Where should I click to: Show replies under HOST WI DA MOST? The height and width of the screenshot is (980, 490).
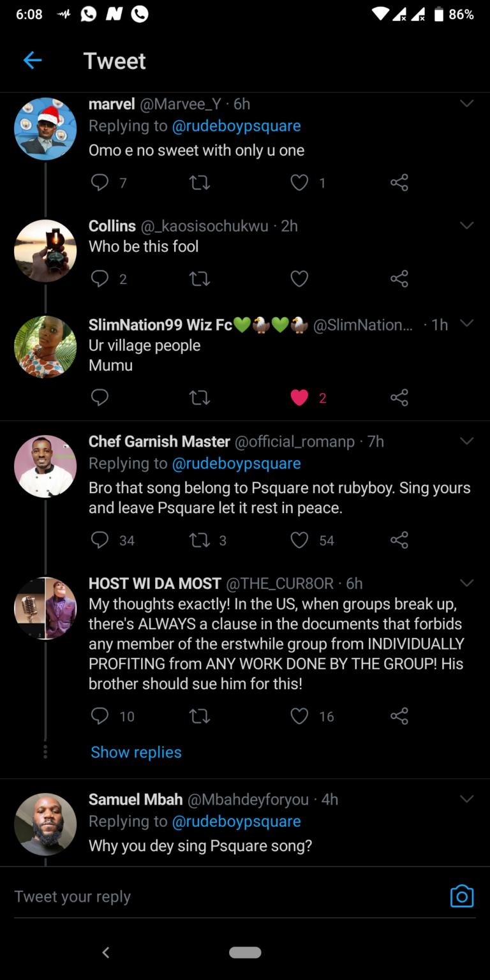tap(136, 752)
